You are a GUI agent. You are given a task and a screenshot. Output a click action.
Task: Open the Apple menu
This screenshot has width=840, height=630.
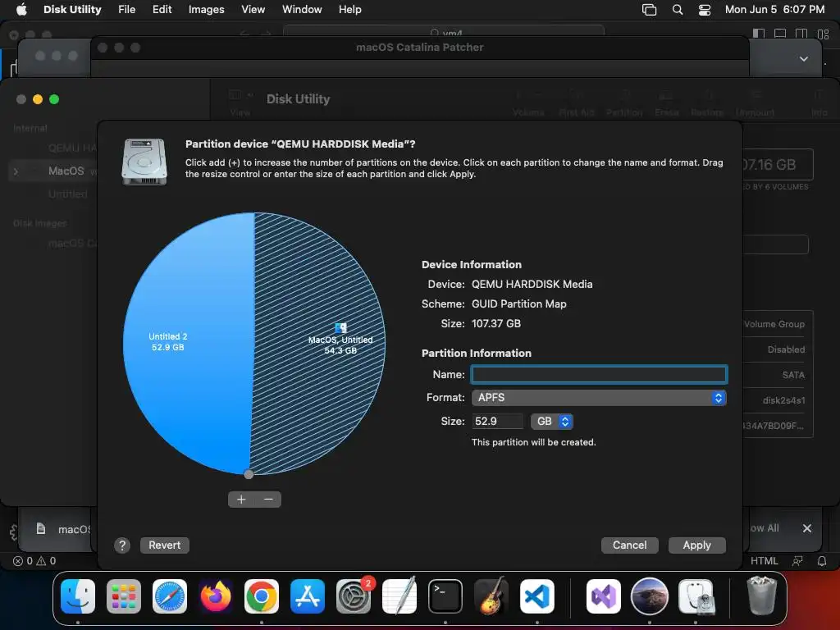coord(21,9)
